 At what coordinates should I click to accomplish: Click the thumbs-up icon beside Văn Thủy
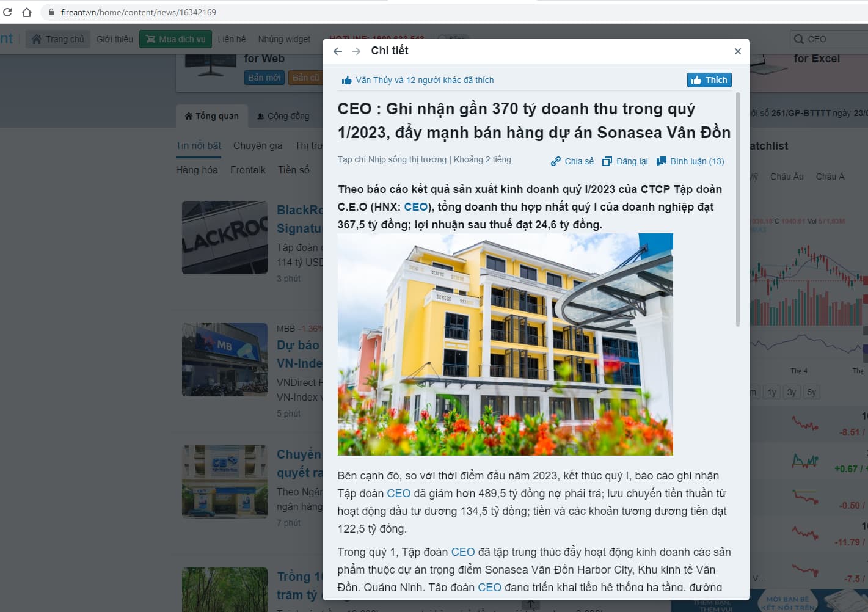347,80
